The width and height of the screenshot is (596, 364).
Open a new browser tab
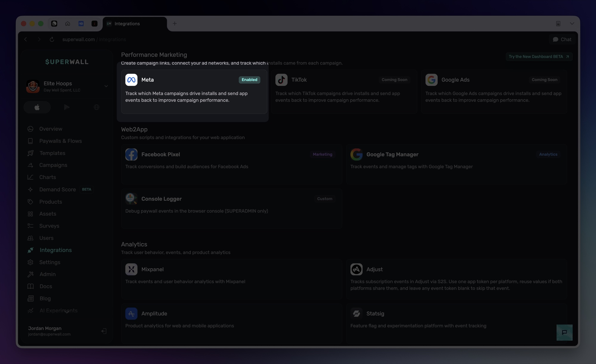pyautogui.click(x=175, y=24)
